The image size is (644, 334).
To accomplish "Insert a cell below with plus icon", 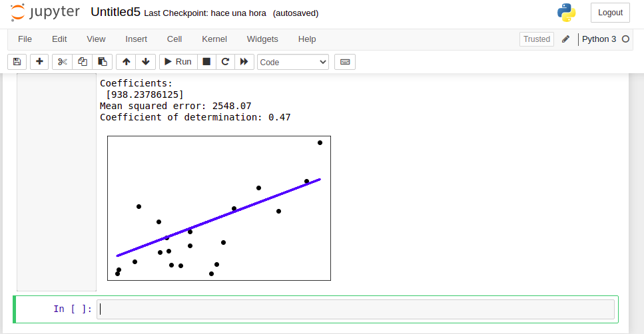I will 39,62.
